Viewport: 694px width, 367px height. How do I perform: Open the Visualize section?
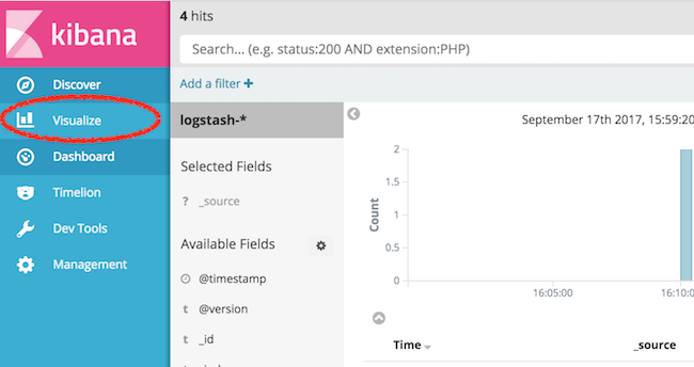85,120
